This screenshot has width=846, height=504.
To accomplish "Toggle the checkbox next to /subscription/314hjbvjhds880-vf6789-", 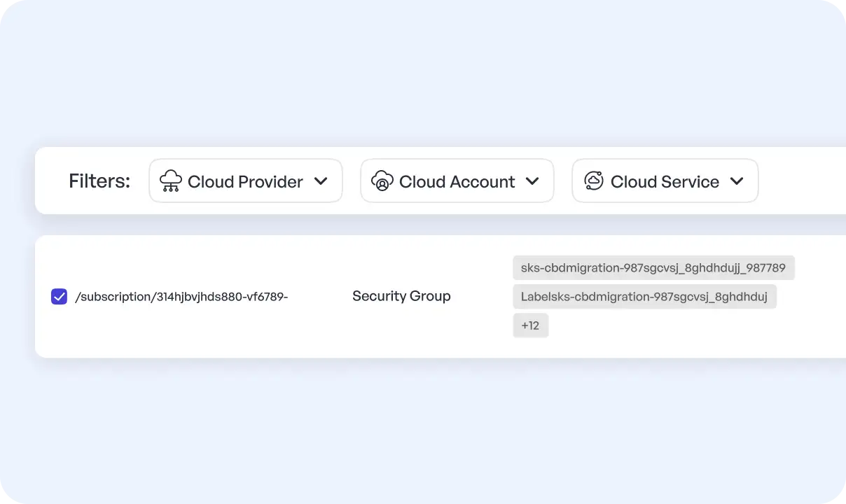I will coord(59,296).
